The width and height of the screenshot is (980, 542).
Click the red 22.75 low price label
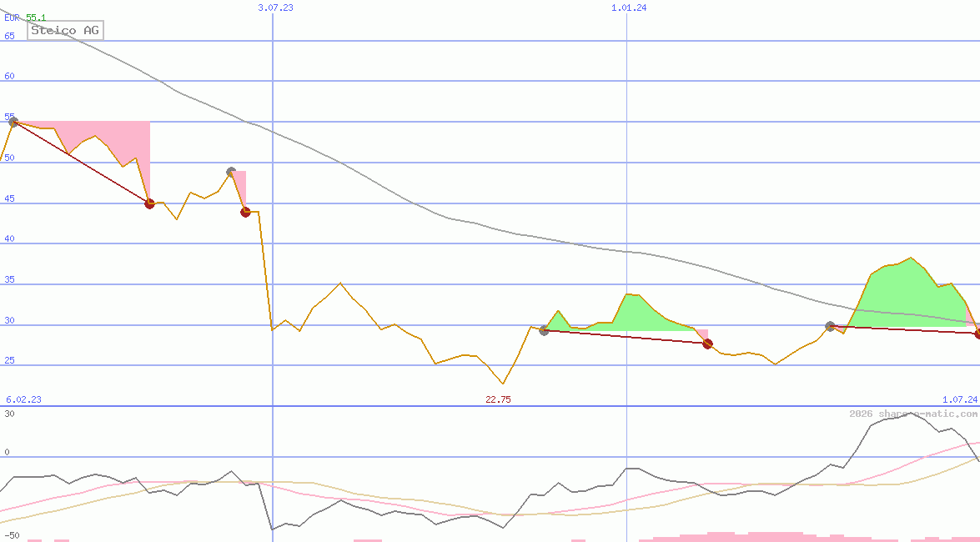click(x=498, y=399)
